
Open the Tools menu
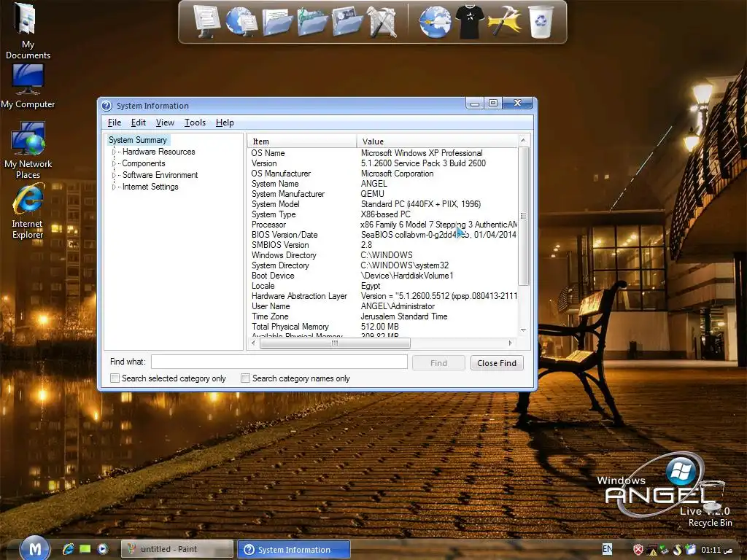coord(195,122)
